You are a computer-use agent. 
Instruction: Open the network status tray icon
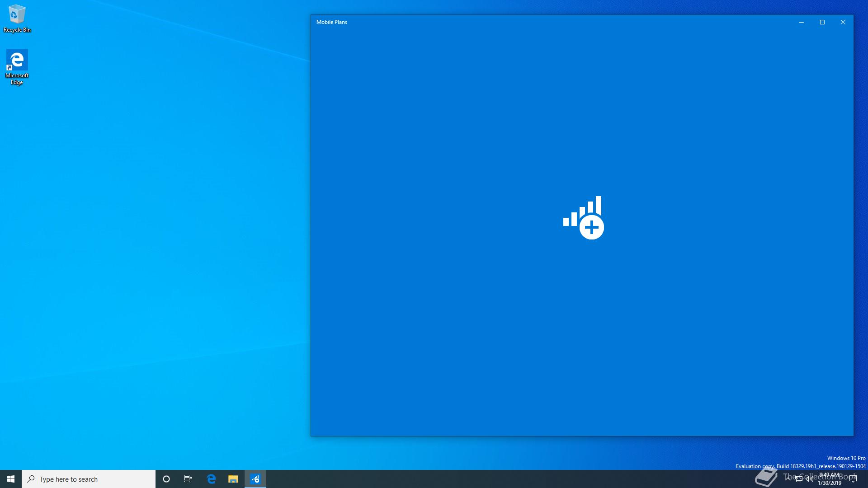click(799, 479)
